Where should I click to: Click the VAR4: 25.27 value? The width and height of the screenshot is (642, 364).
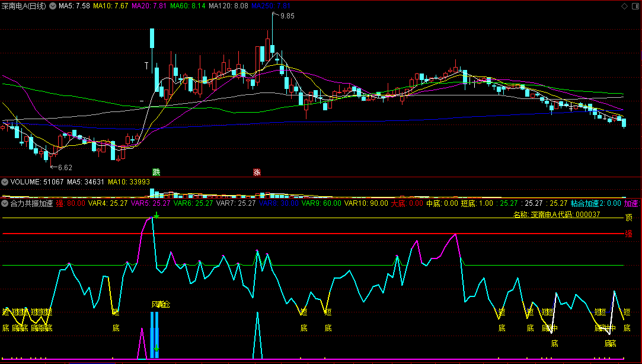click(x=108, y=203)
